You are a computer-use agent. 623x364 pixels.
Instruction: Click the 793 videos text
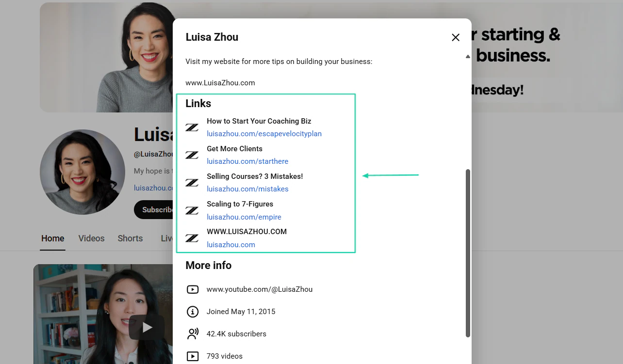[x=225, y=356]
